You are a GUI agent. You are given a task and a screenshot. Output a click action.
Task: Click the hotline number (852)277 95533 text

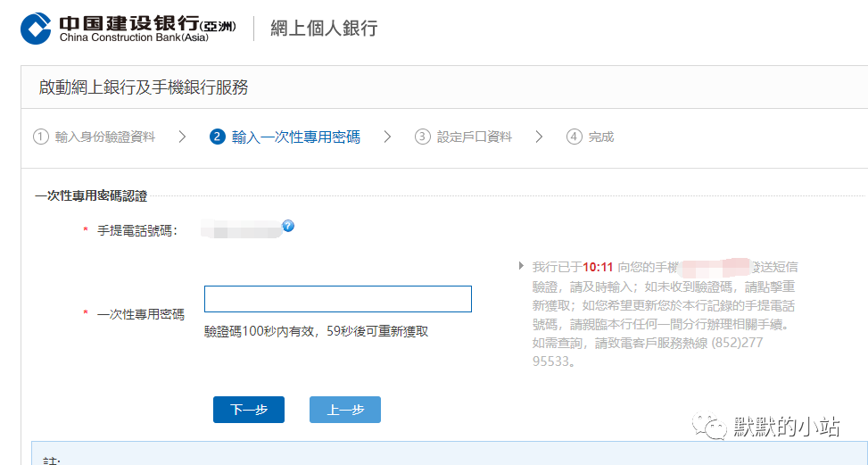point(648,352)
